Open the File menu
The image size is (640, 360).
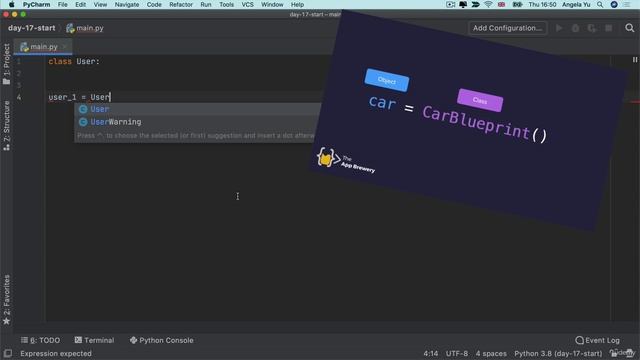(x=62, y=4)
